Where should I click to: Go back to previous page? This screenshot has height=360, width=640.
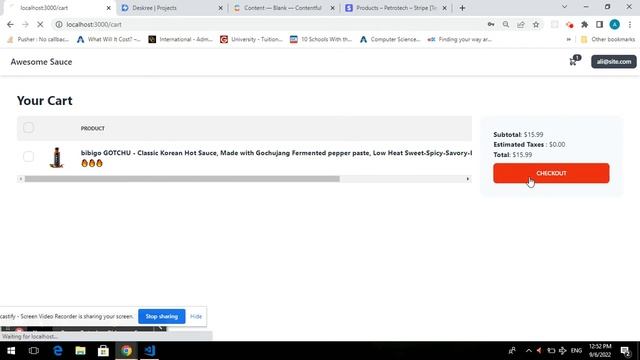(10, 24)
